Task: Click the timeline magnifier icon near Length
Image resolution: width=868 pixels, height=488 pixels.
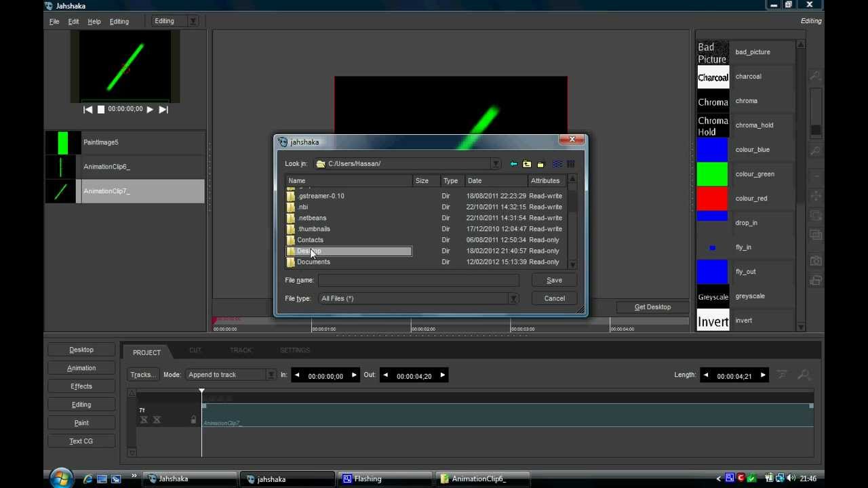Action: [804, 375]
